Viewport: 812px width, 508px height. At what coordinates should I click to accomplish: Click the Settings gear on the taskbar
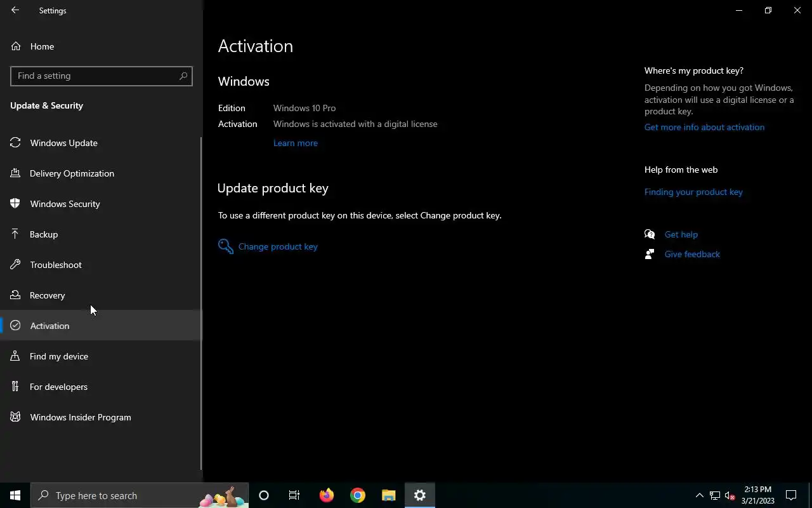[420, 495]
